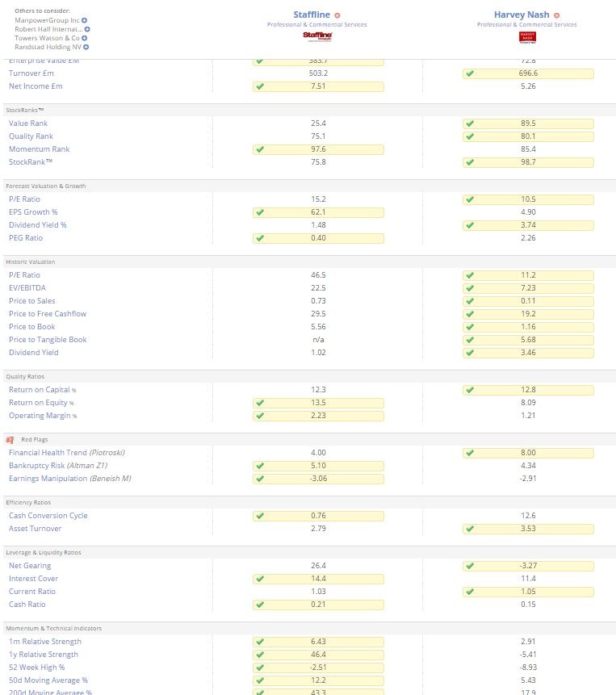The height and width of the screenshot is (695, 616).
Task: Click the Momentum Rank metric label
Action: pos(39,149)
